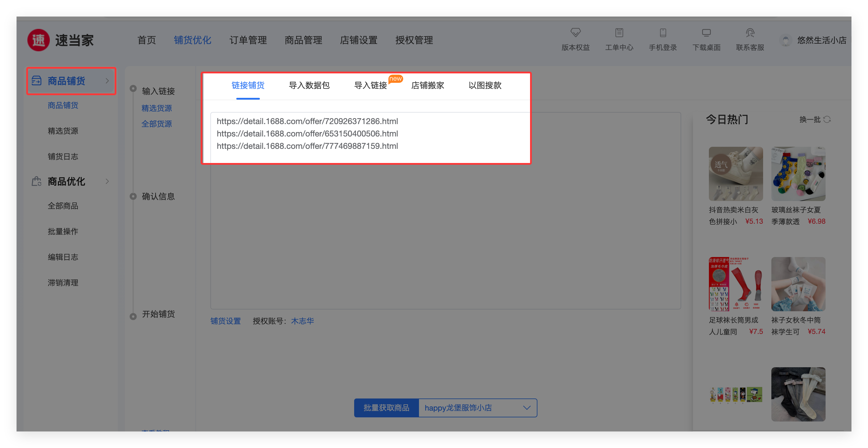Open the 玻璃丝袜子女夏 product thumbnail
This screenshot has width=868, height=448.
[x=798, y=174]
